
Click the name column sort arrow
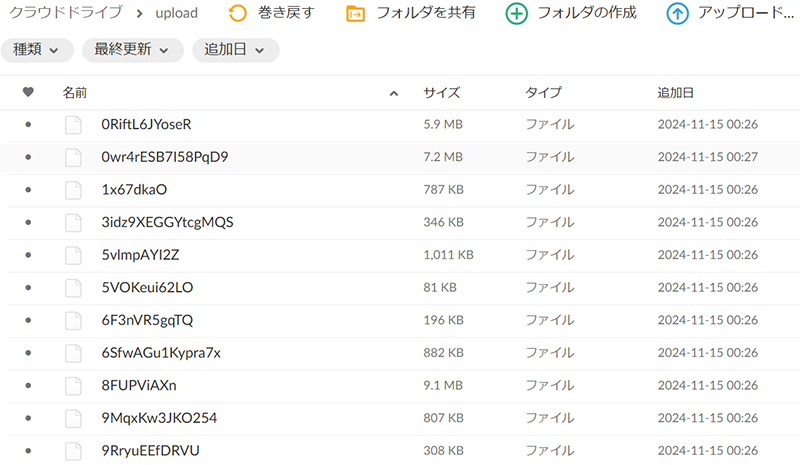point(394,93)
